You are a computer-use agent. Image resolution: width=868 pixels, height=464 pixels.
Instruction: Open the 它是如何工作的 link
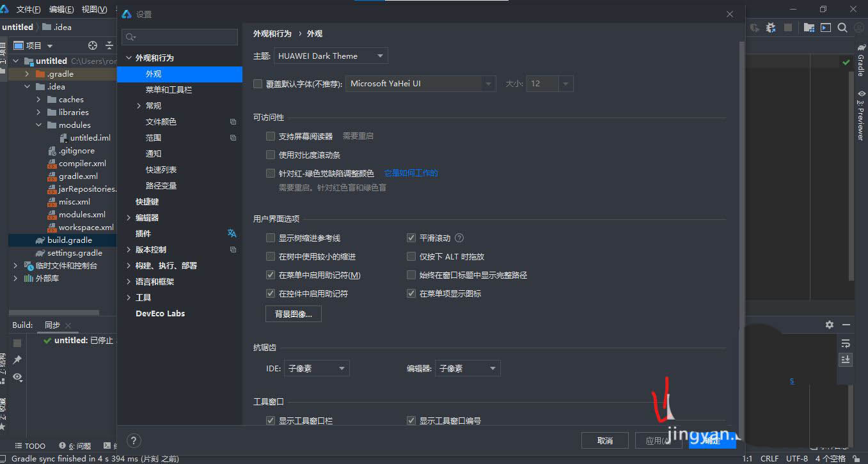click(x=411, y=173)
